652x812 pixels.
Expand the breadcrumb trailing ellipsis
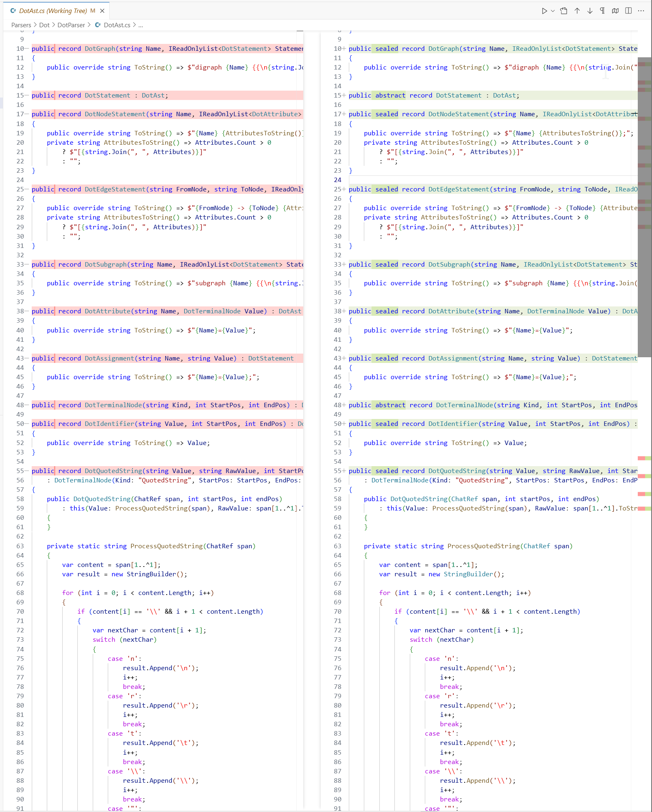tap(141, 25)
